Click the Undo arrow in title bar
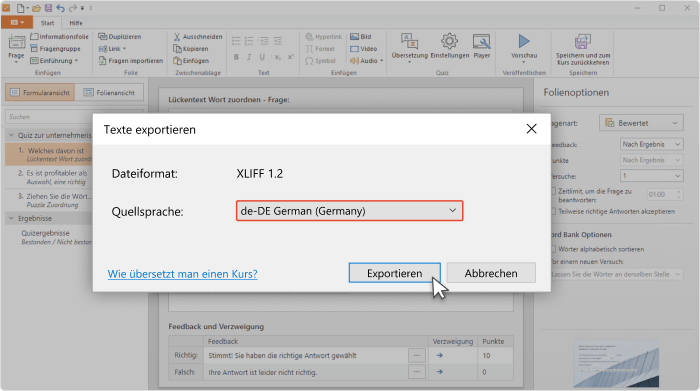This screenshot has height=391, width=700. pyautogui.click(x=60, y=8)
